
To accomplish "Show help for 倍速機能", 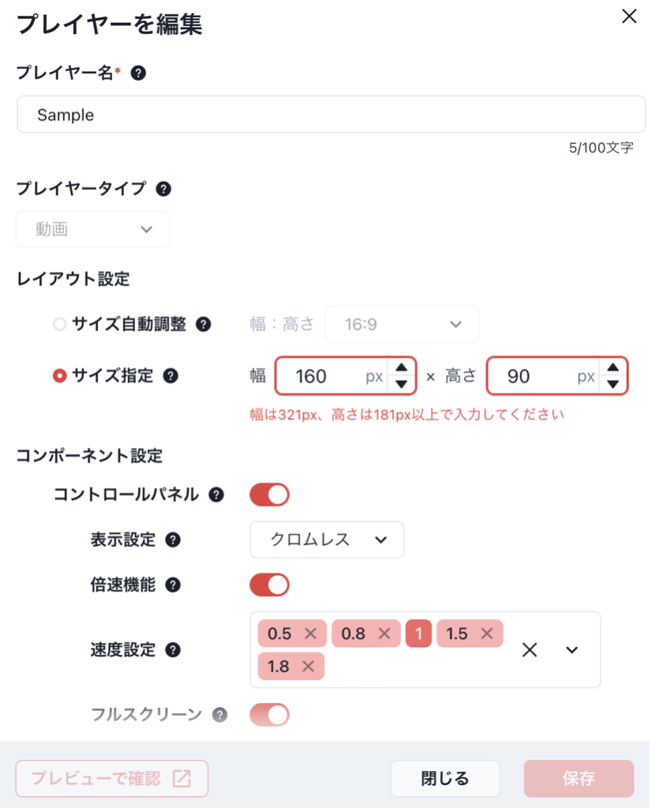I will pos(173,585).
